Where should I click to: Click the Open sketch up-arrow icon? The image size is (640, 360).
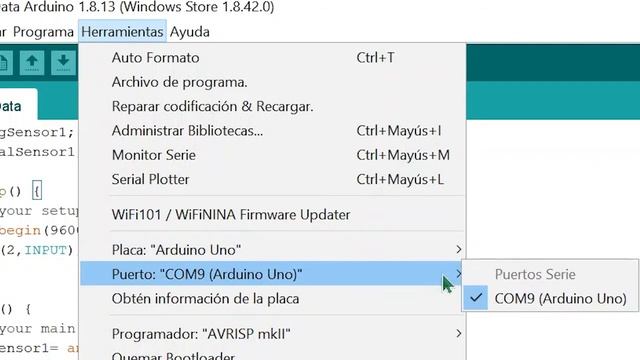click(x=32, y=62)
